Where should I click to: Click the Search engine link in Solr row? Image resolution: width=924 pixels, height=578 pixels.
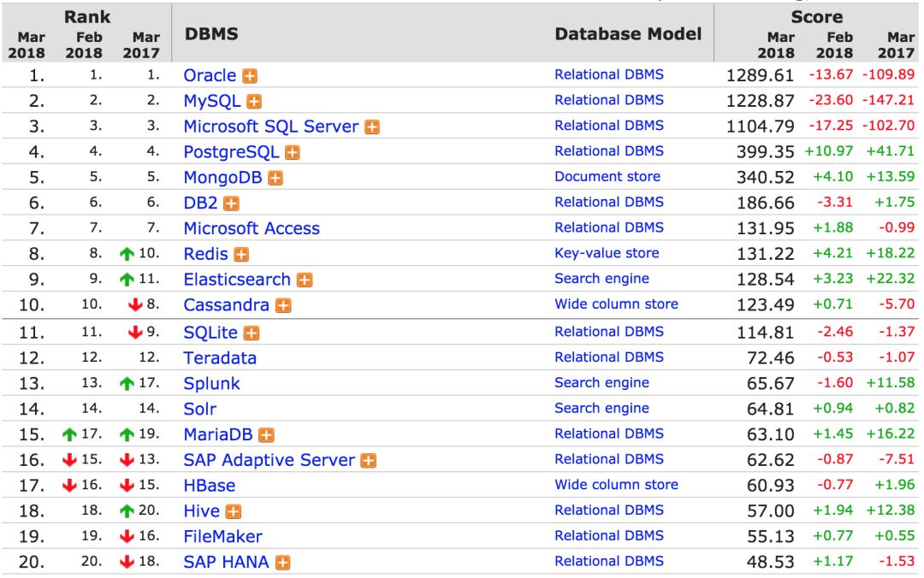(601, 409)
